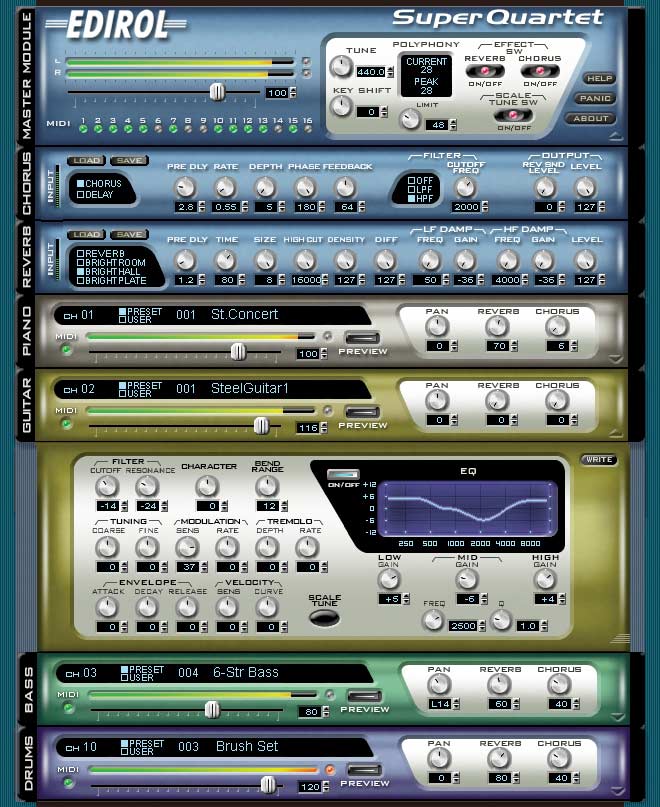Hit the Panic button
The height and width of the screenshot is (807, 660).
tap(595, 98)
